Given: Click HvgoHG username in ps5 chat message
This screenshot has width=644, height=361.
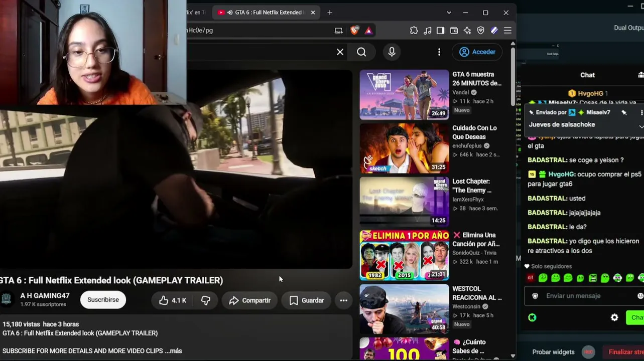Looking at the screenshot, I should (x=562, y=174).
